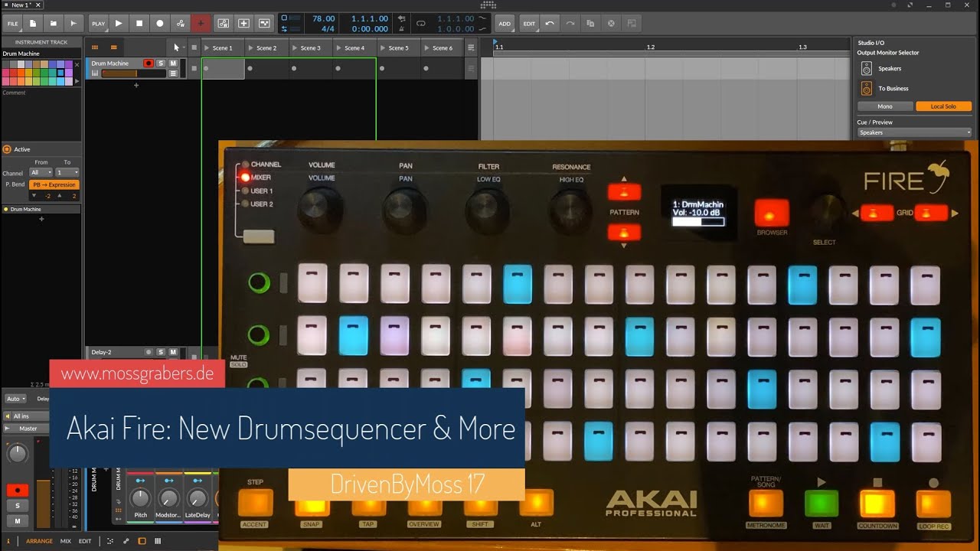Toggle clip launcher automation write button
Screen dimensions: 980x551
[223, 24]
